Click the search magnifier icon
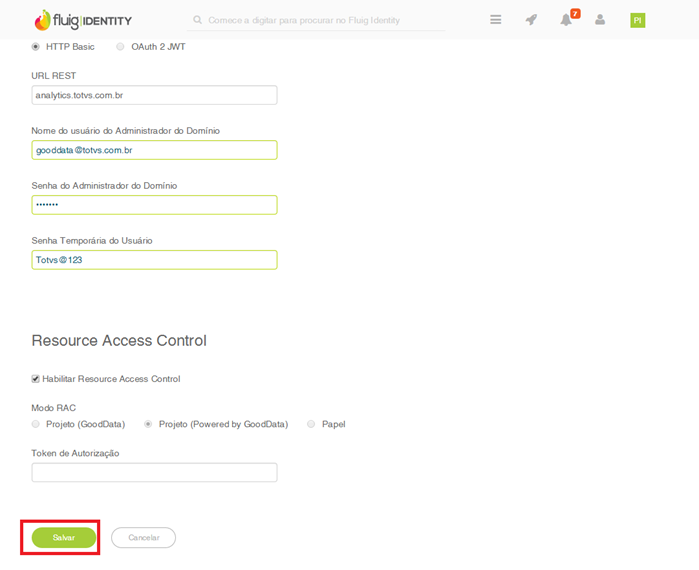The height and width of the screenshot is (570, 699). [x=197, y=20]
